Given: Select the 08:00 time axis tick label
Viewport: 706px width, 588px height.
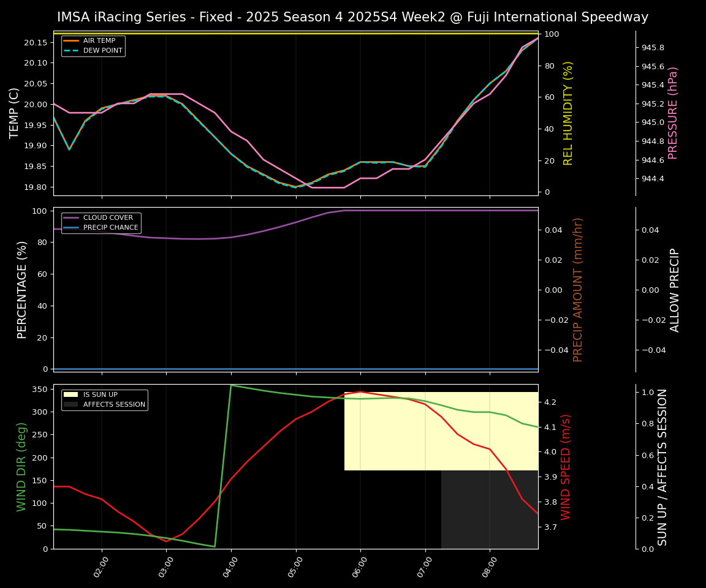Looking at the screenshot, I should (490, 563).
